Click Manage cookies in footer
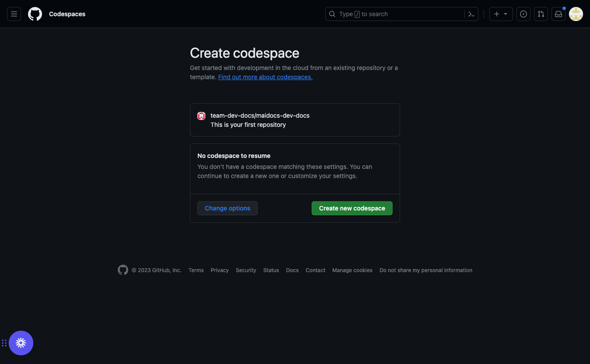The image size is (590, 364). click(x=352, y=270)
